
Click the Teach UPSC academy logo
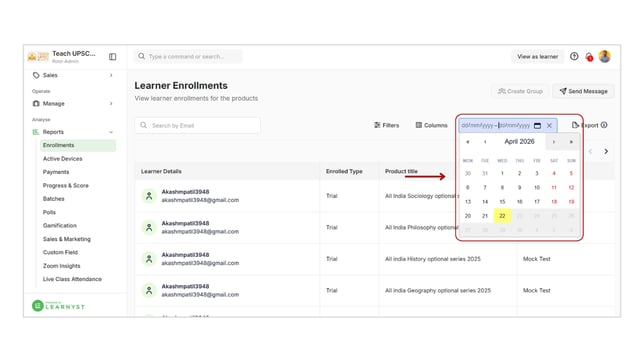tap(38, 57)
